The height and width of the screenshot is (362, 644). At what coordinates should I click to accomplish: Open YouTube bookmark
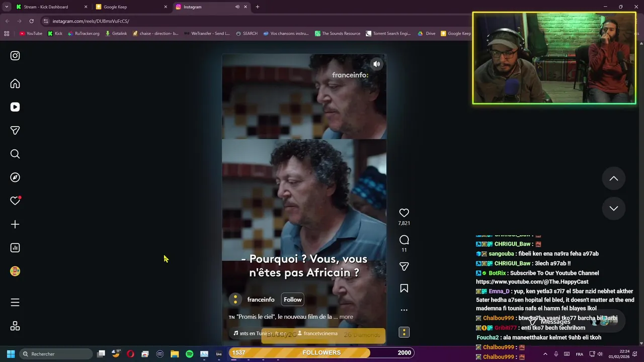[x=31, y=34]
